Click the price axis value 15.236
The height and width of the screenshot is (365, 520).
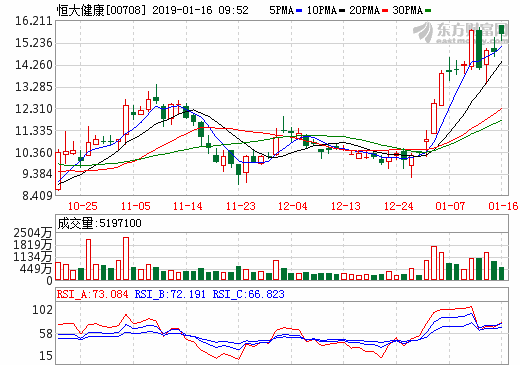click(34, 43)
